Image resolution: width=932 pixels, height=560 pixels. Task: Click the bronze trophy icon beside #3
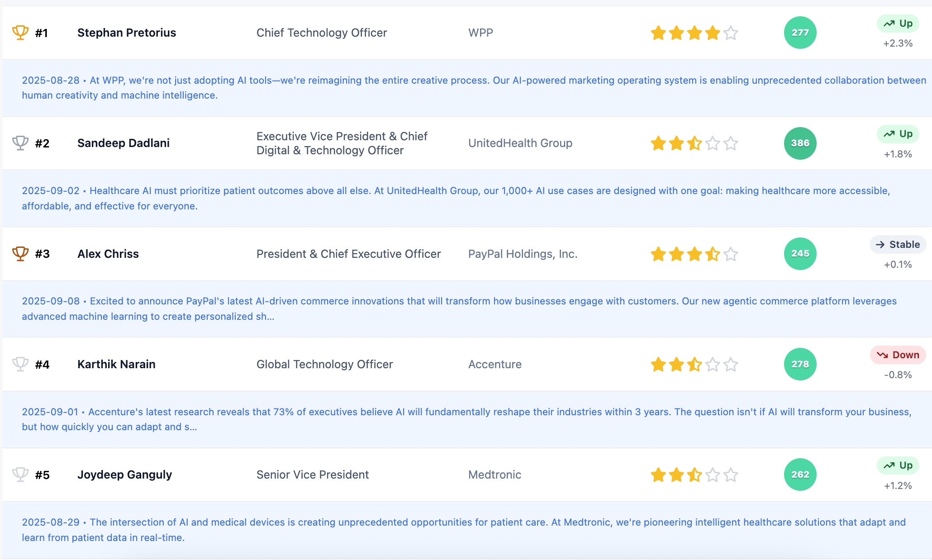tap(20, 254)
